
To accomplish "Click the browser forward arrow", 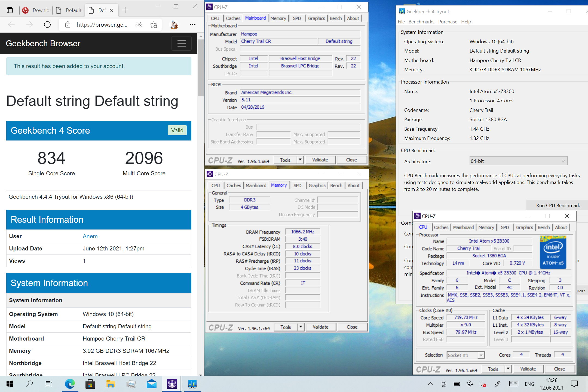I will pyautogui.click(x=29, y=25).
